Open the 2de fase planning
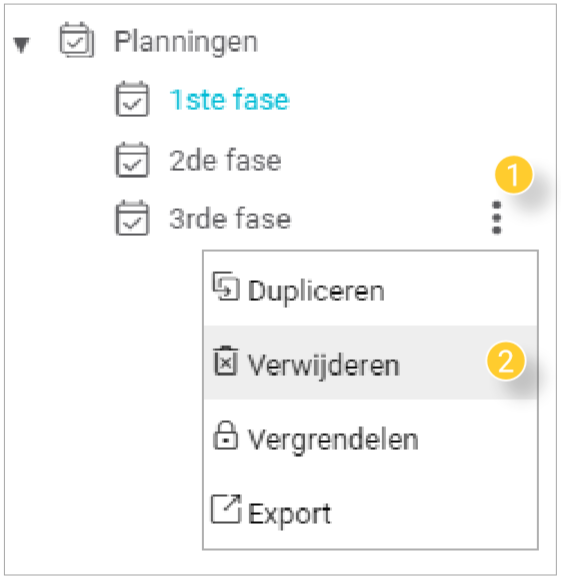Image resolution: width=561 pixels, height=580 pixels. click(225, 161)
